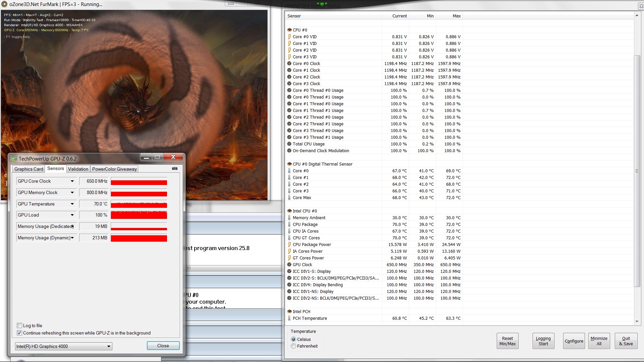Viewport: 644px width, 362px height.
Task: Open the PowerColor Giveaway tab
Action: [114, 169]
